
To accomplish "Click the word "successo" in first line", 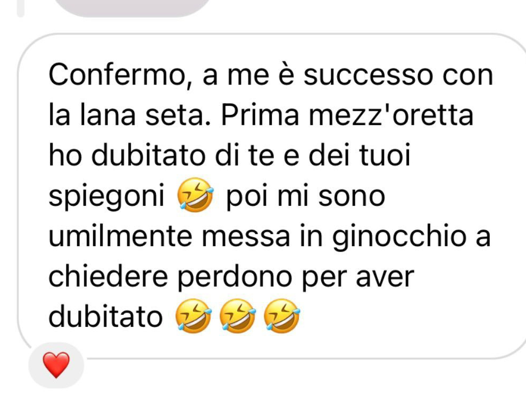I will coord(368,75).
